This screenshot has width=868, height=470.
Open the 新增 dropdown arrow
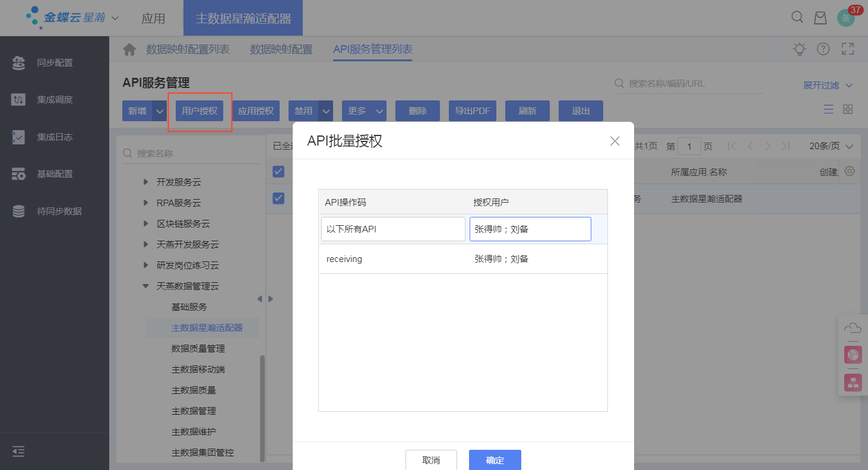coord(160,111)
